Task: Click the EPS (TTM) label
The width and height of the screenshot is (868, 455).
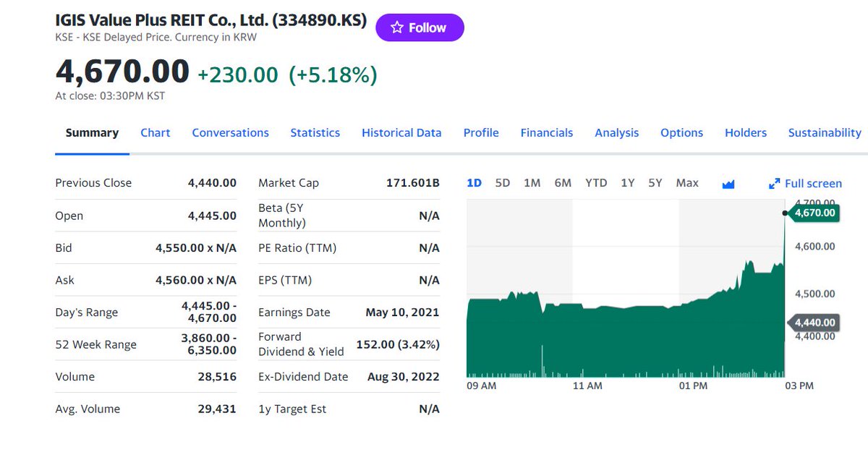Action: [x=285, y=280]
